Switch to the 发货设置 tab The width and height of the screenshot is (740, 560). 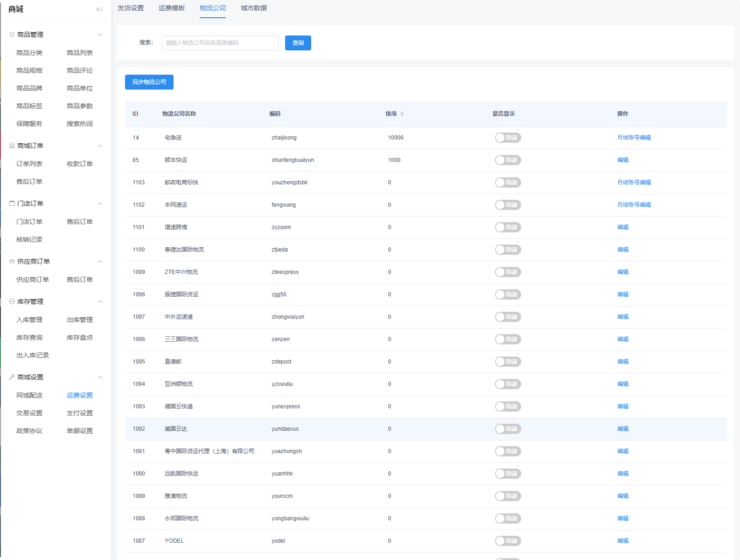131,8
